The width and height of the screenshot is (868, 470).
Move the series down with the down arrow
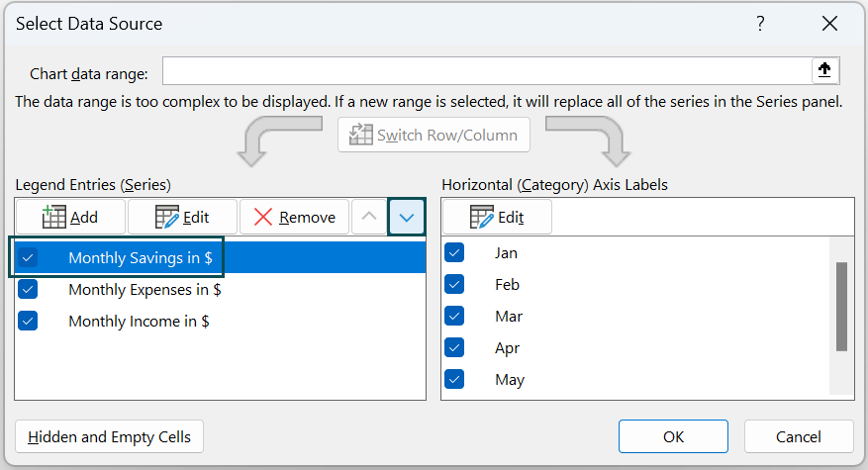[x=407, y=217]
